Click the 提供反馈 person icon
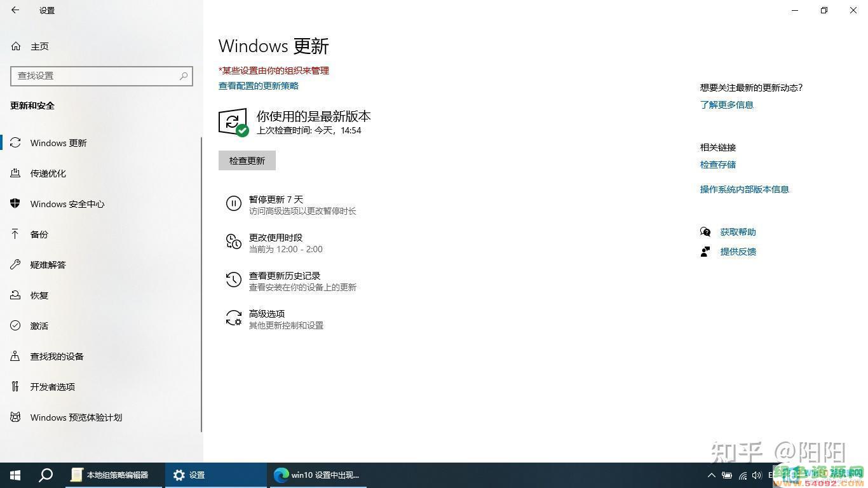The width and height of the screenshot is (868, 488). (705, 252)
